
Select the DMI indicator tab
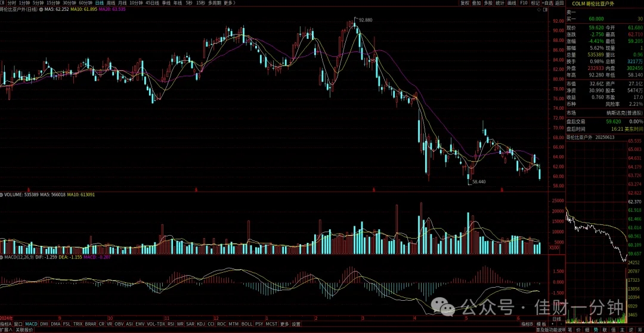[44, 324]
